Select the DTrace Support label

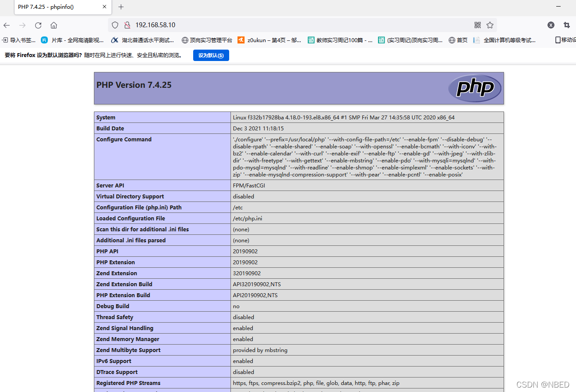117,372
